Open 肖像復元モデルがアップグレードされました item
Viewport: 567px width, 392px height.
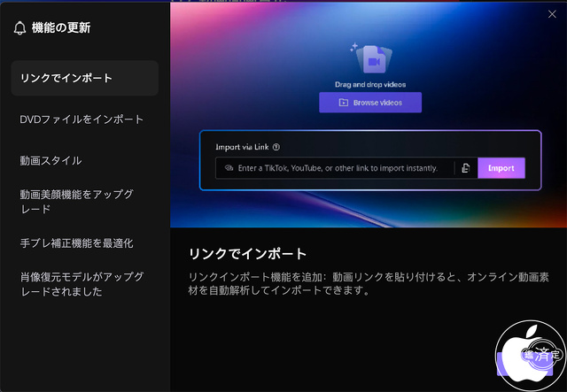[82, 284]
